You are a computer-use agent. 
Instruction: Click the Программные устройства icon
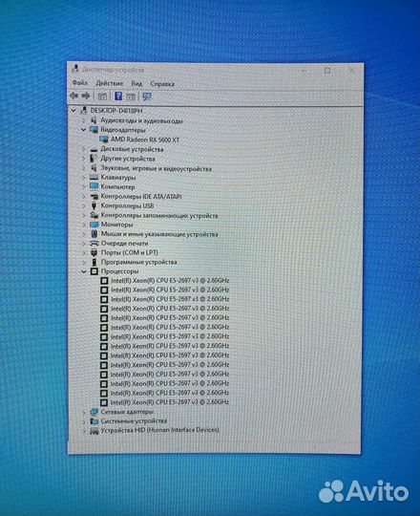94,262
